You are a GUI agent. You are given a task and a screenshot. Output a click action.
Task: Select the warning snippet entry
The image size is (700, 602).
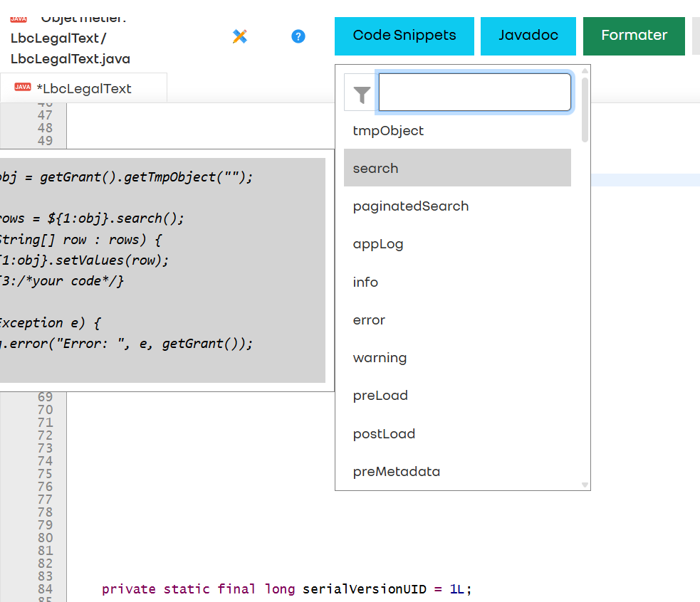[x=380, y=357]
